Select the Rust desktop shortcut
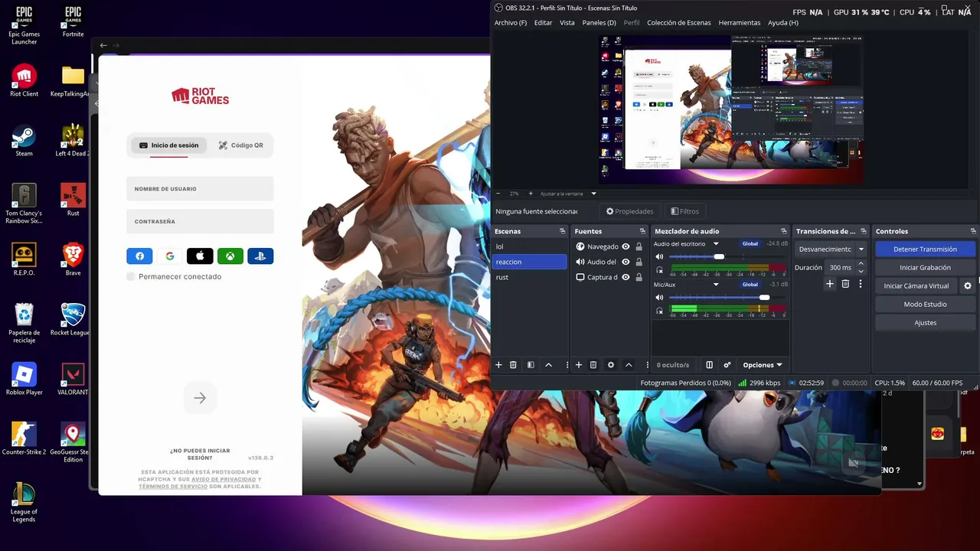Viewport: 980px width, 551px height. (x=73, y=200)
